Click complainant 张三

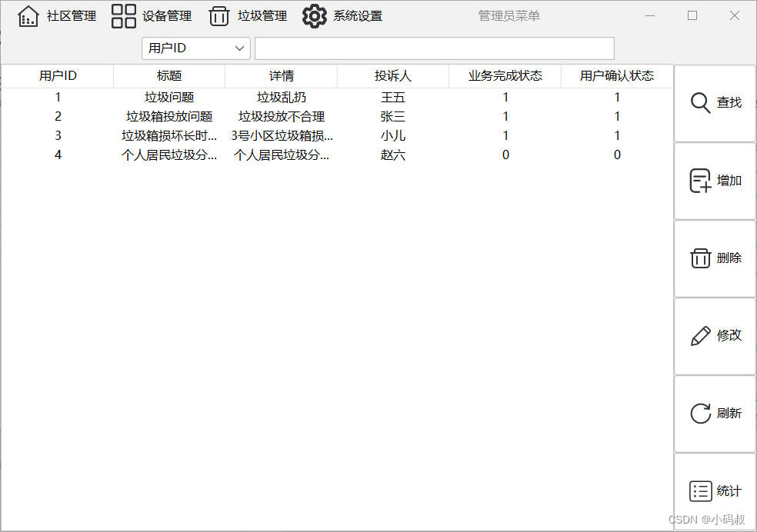click(392, 117)
